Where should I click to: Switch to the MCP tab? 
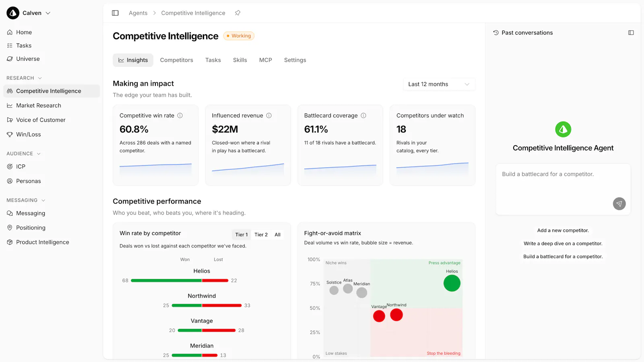[266, 60]
